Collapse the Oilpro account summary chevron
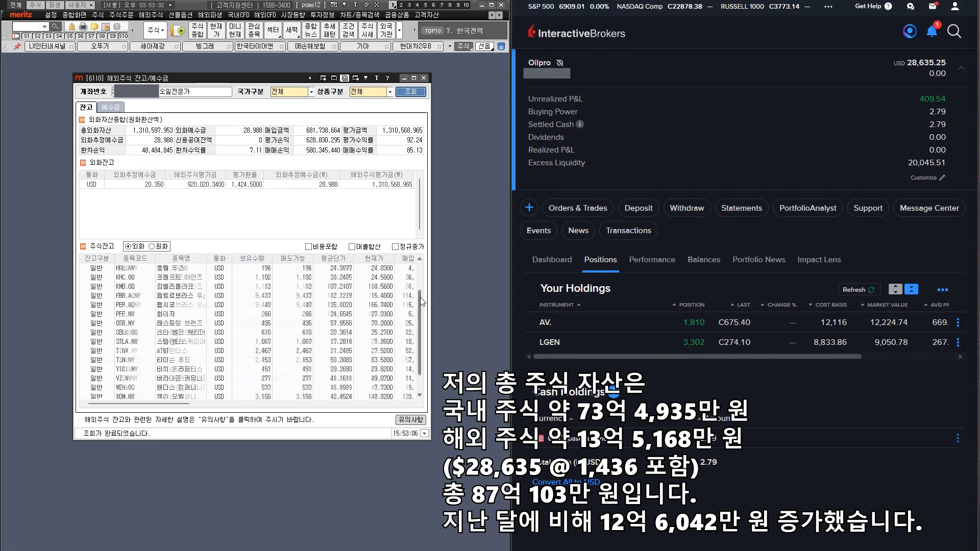 pos(962,68)
